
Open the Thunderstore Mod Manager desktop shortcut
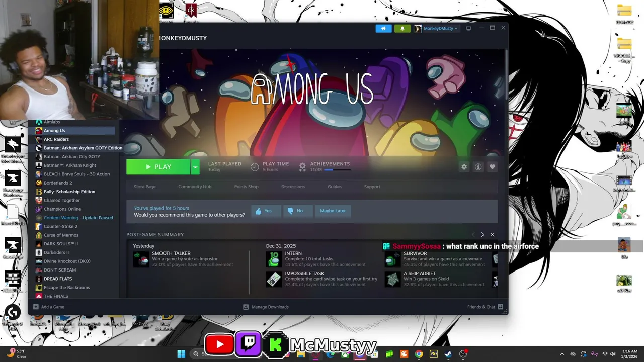click(13, 149)
